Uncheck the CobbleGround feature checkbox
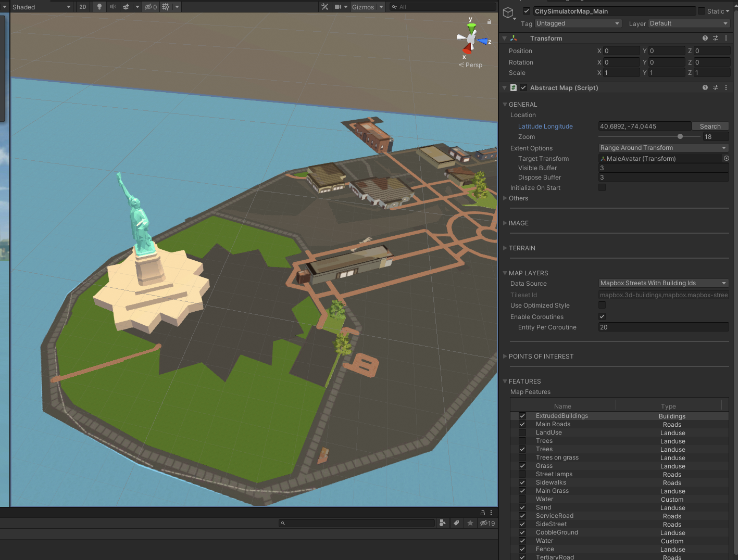The width and height of the screenshot is (738, 560). [522, 532]
